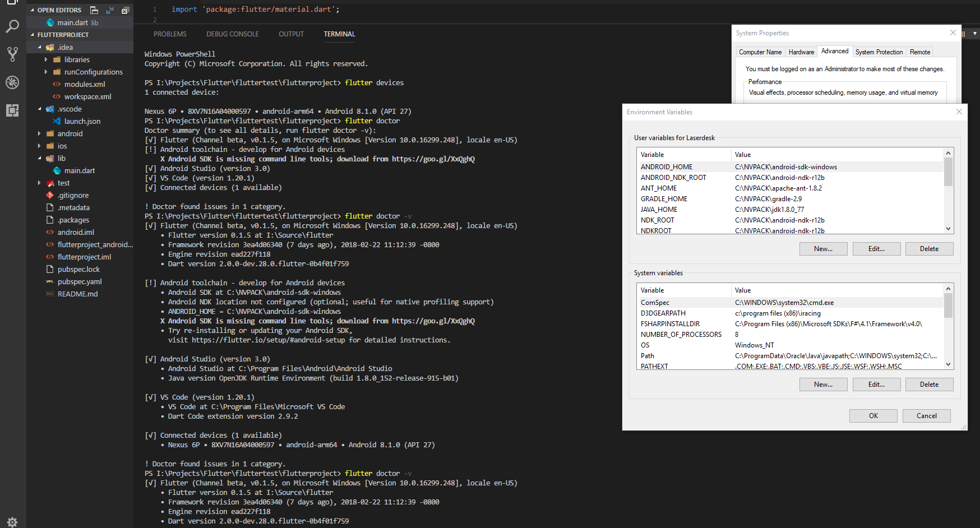Click New under User variables
Viewport: 980px width, 528px height.
coord(823,249)
